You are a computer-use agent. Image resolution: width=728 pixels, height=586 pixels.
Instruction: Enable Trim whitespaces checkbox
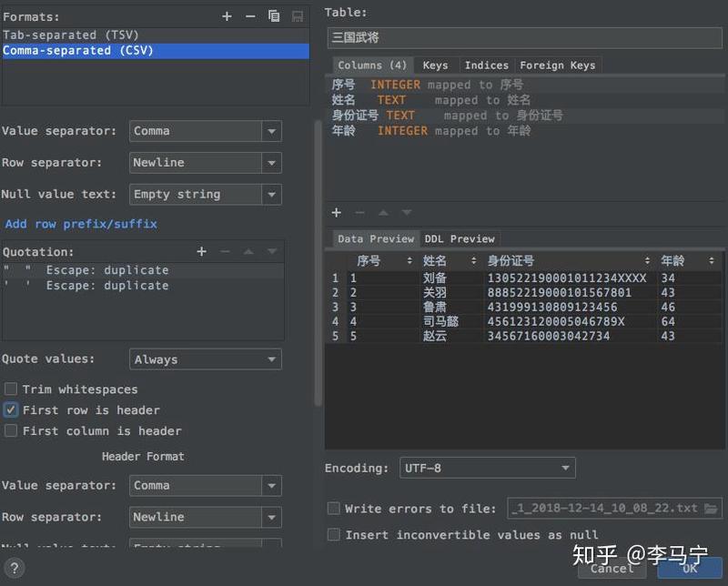[x=11, y=389]
